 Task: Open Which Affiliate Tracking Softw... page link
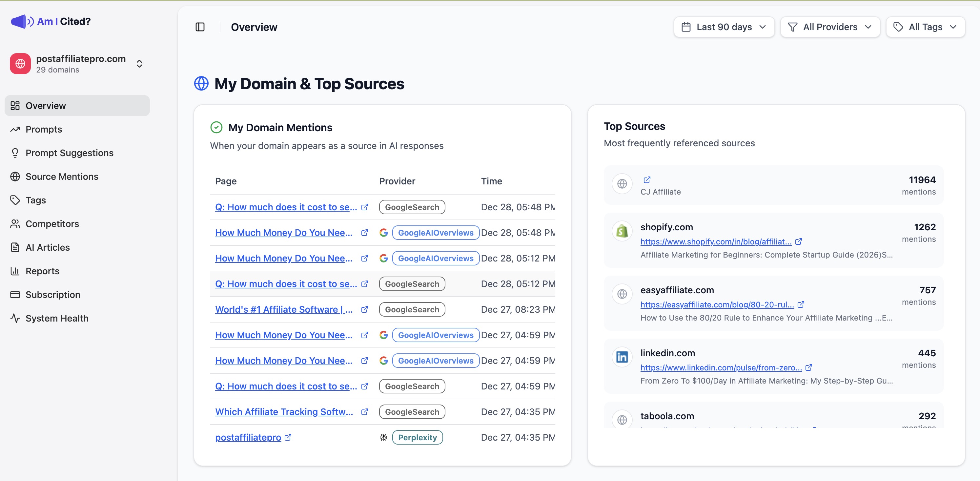click(284, 412)
